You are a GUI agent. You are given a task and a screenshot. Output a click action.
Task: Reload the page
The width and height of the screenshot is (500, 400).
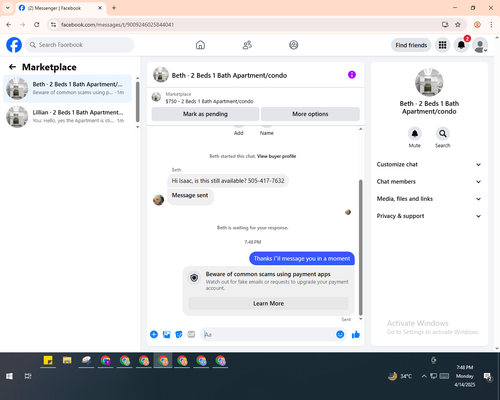click(x=37, y=25)
